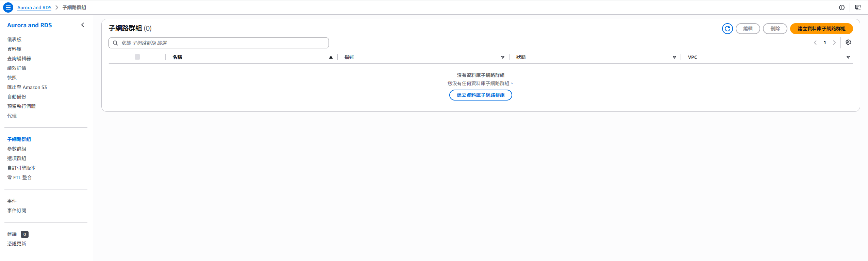Click the Aurora and RDS breadcrumb link

34,7
